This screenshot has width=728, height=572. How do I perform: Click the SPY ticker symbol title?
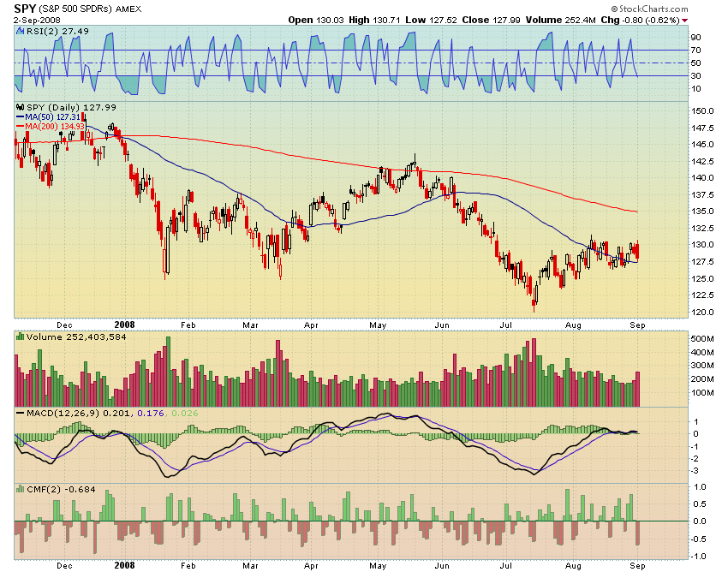coord(25,9)
